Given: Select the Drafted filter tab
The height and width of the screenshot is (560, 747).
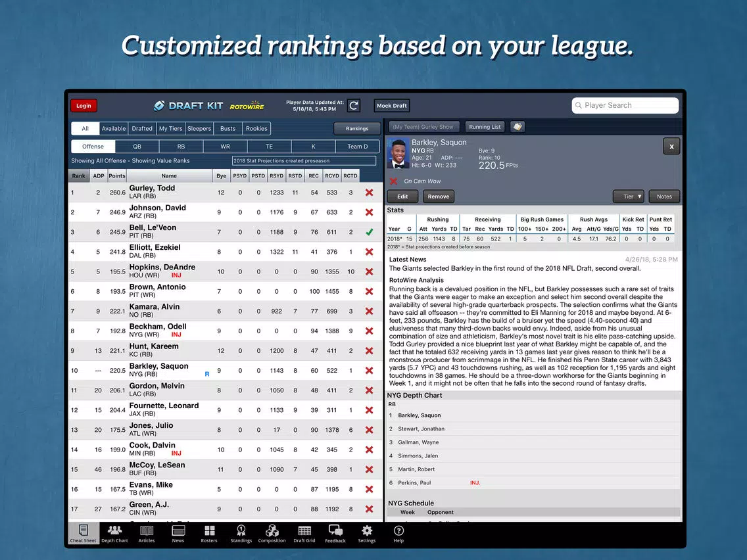Looking at the screenshot, I should click(x=142, y=129).
